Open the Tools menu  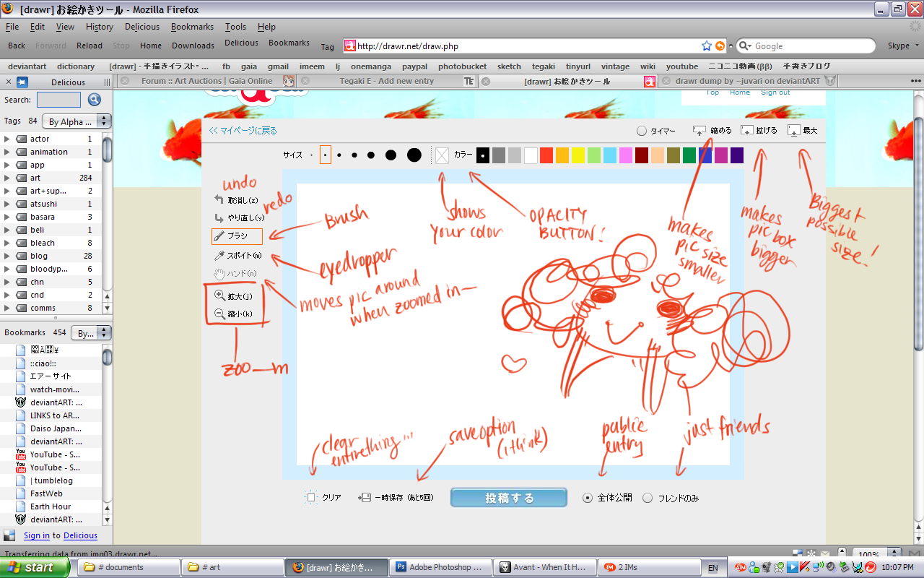pyautogui.click(x=235, y=27)
